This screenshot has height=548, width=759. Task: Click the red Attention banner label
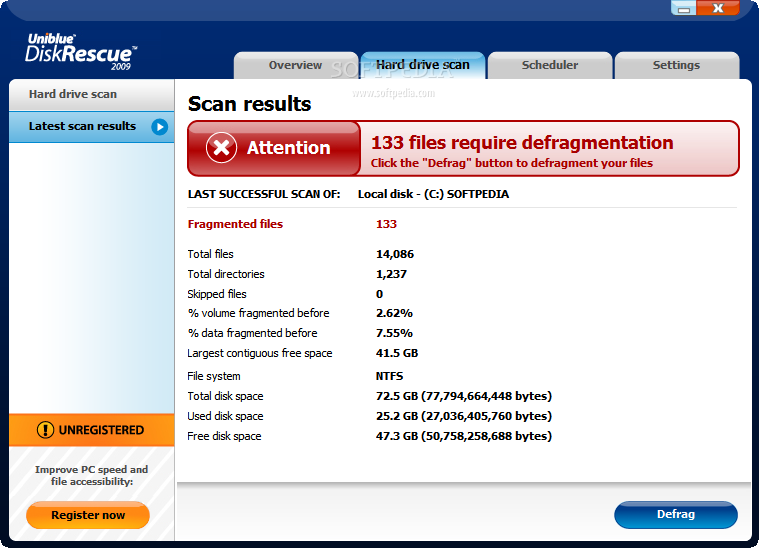tap(274, 148)
